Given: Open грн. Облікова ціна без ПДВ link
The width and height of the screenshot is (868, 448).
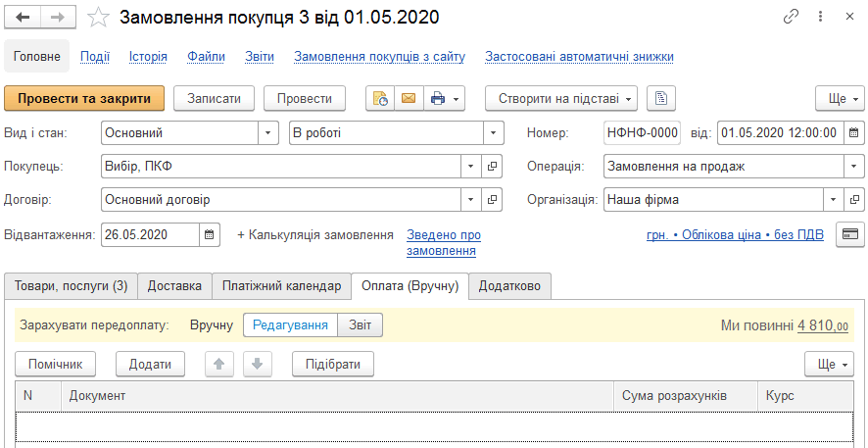Looking at the screenshot, I should 735,235.
